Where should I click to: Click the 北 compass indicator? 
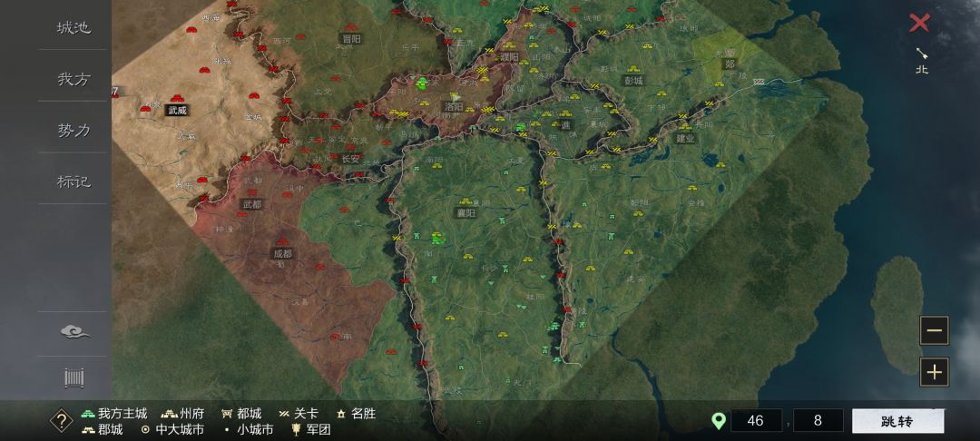click(x=922, y=61)
